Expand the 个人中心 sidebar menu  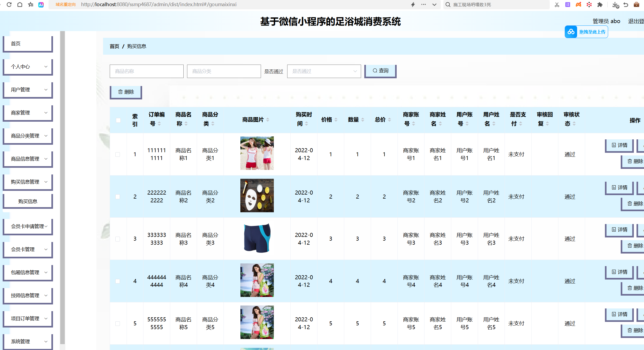(28, 67)
